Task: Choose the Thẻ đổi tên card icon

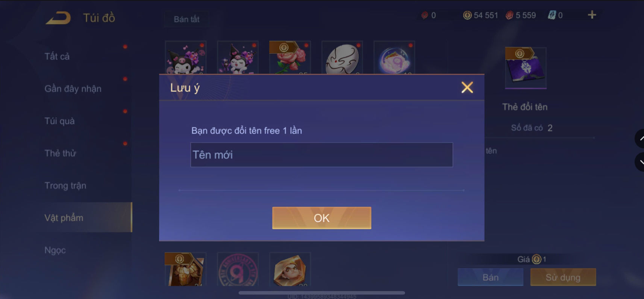Action: [526, 68]
